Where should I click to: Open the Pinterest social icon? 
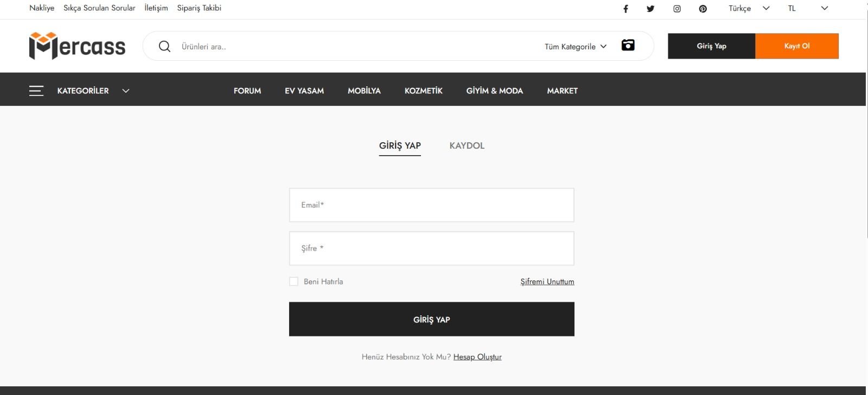tap(703, 9)
